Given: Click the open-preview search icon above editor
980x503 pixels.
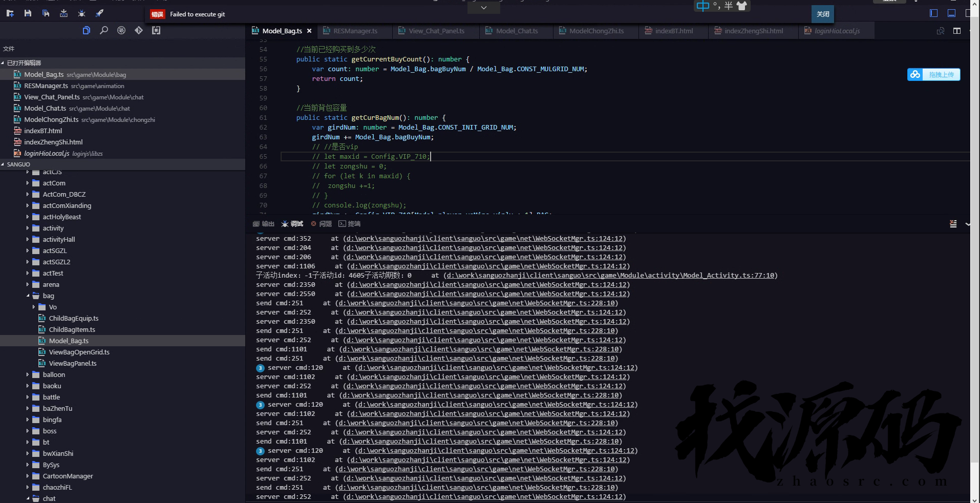Looking at the screenshot, I should tap(941, 31).
